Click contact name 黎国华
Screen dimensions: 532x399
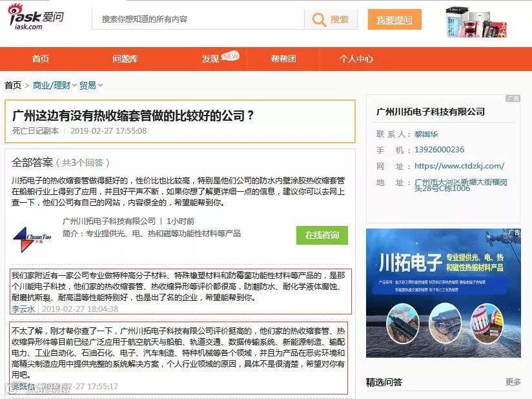(x=426, y=134)
